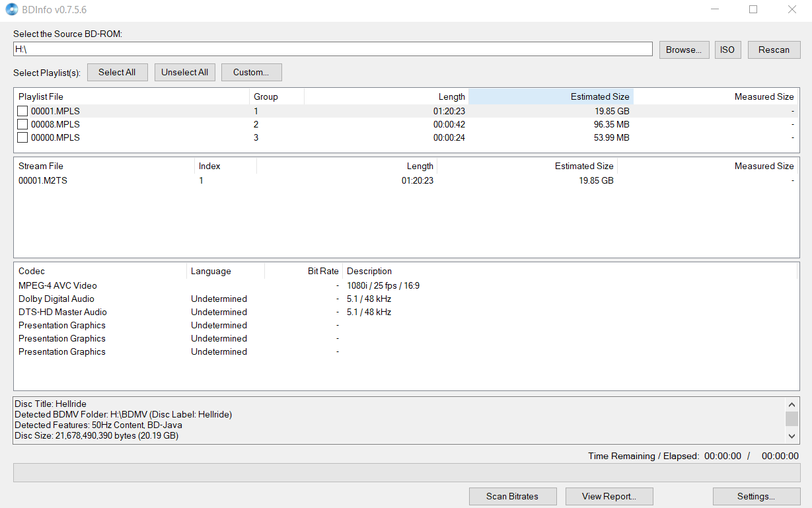Minimize the BDInfo window
The width and height of the screenshot is (812, 508).
[x=715, y=10]
